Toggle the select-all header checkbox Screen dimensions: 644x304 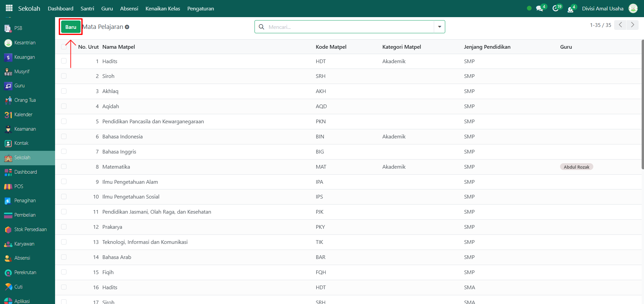64,47
